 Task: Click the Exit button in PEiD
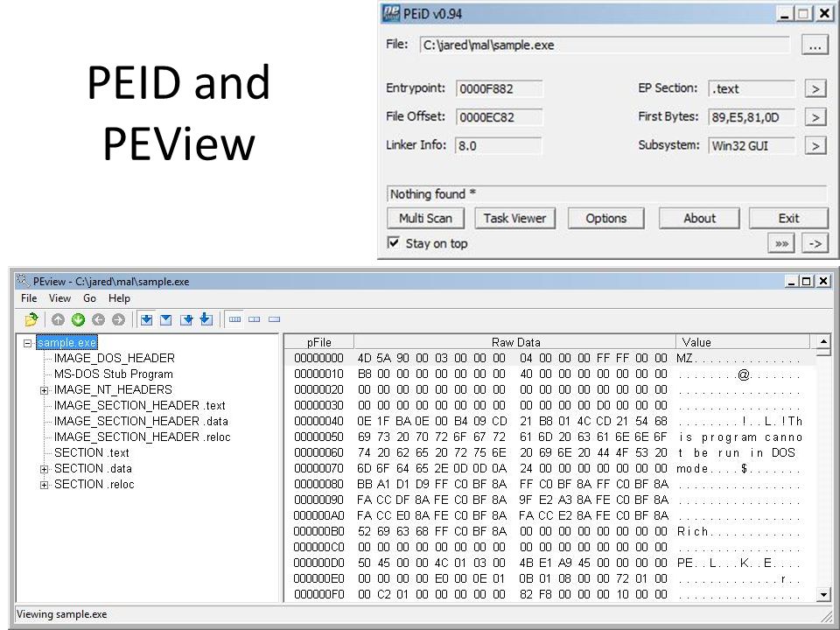[x=788, y=218]
